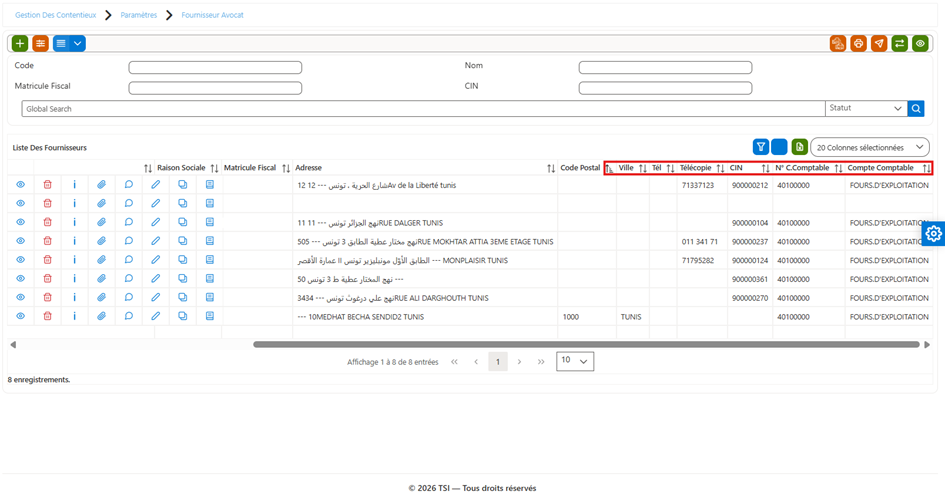Open the blue gear settings side tab
Image resolution: width=945 pixels, height=498 pixels.
pyautogui.click(x=934, y=233)
